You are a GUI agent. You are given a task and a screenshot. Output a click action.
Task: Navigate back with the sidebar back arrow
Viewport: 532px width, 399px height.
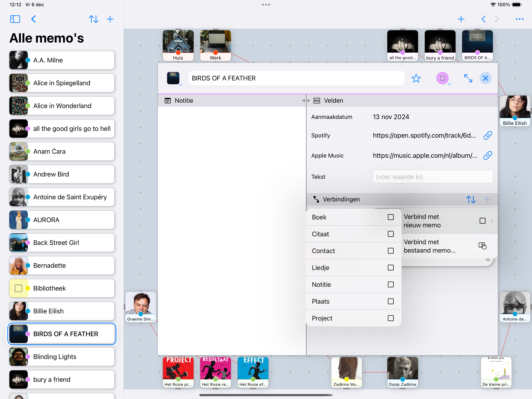34,19
